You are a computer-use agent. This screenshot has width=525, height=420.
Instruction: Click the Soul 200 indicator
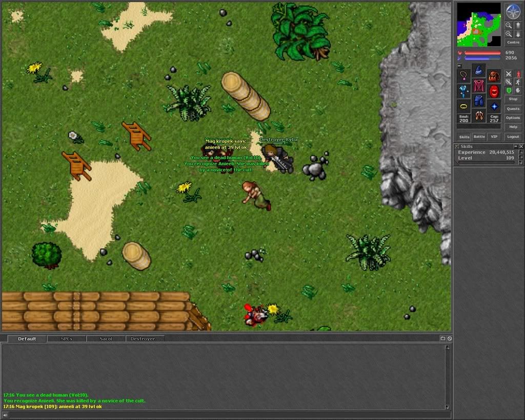pos(463,118)
